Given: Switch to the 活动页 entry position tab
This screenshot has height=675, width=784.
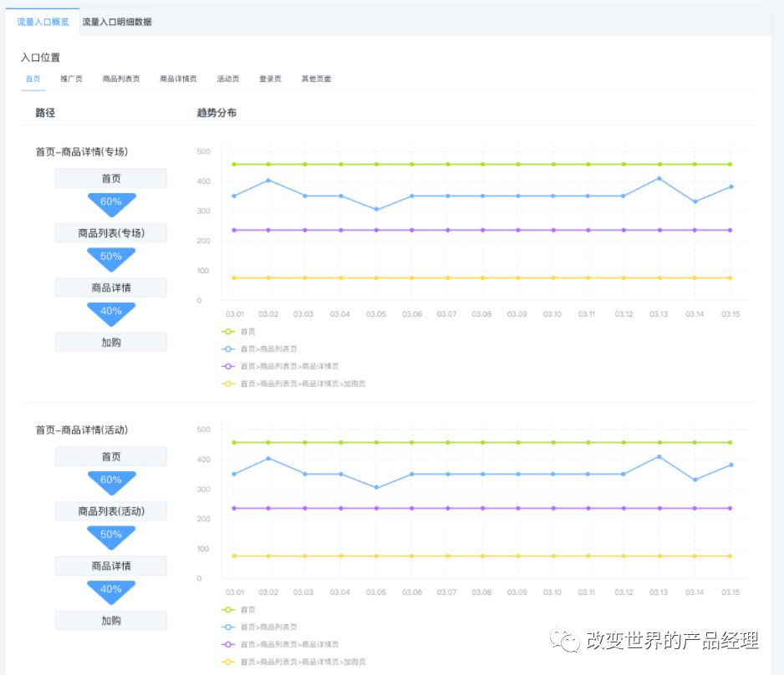Looking at the screenshot, I should pyautogui.click(x=227, y=79).
